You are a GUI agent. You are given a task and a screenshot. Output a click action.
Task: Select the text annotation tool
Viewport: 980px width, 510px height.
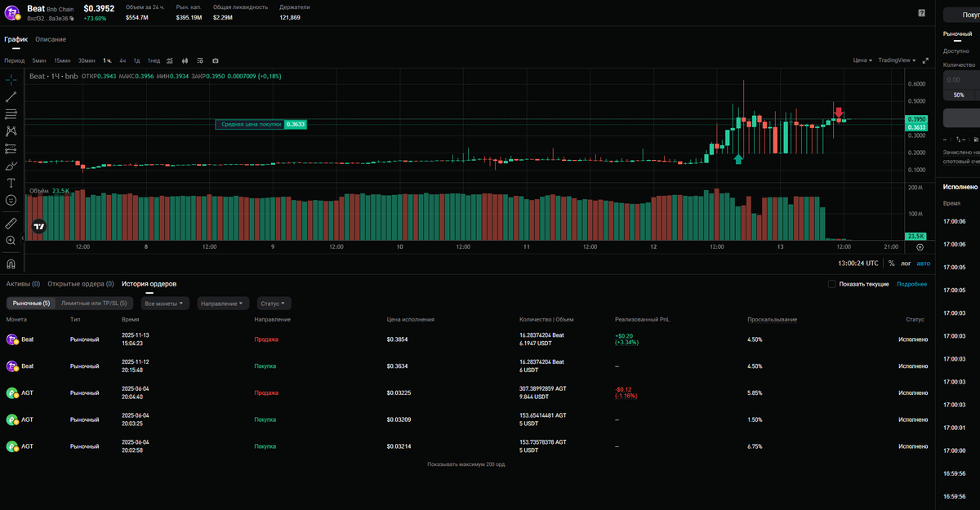(x=11, y=183)
